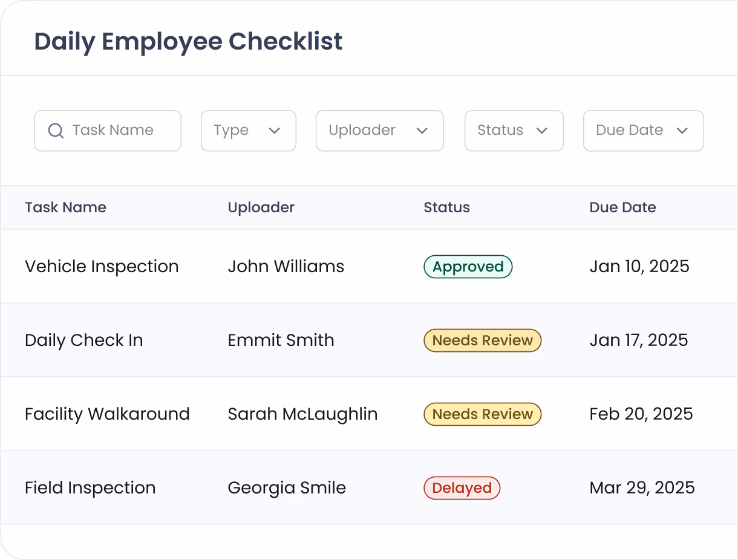Click the chevron on the Due Date filter
738x560 pixels.
(x=682, y=131)
